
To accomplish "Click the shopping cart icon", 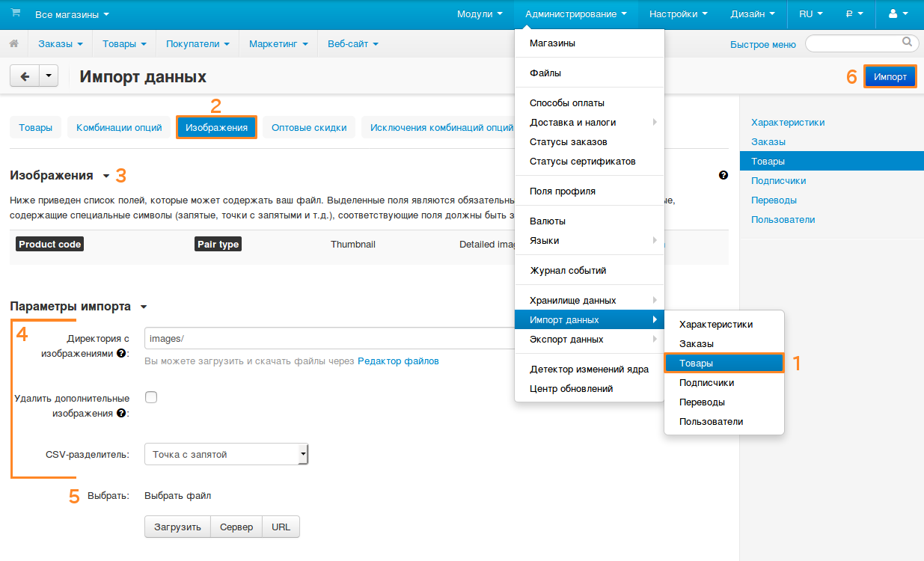I will [16, 13].
